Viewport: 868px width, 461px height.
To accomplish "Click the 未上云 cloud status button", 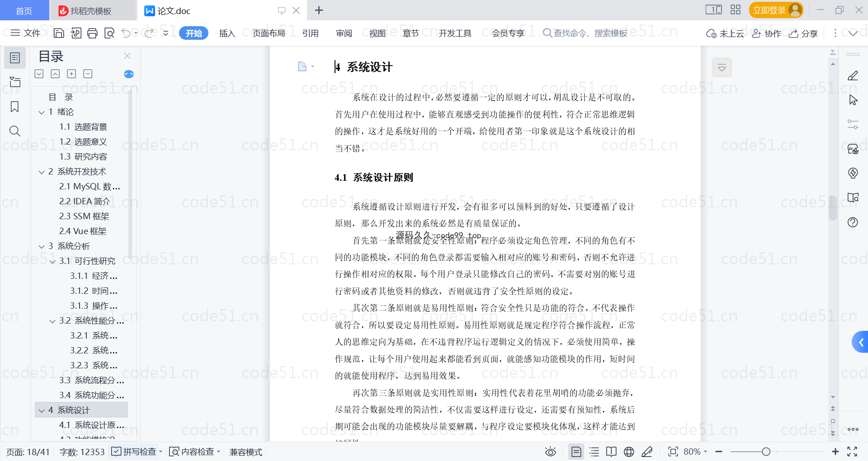I will coord(725,33).
